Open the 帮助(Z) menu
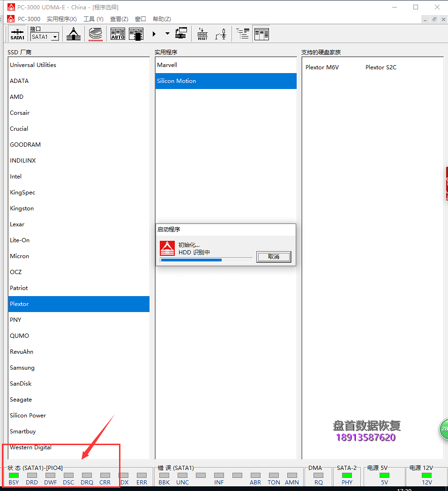448x491 pixels. point(162,19)
